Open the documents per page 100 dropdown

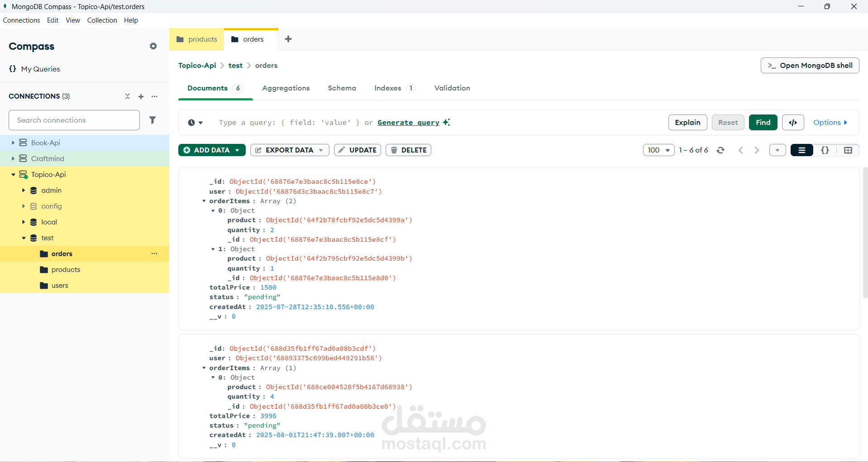tap(658, 150)
